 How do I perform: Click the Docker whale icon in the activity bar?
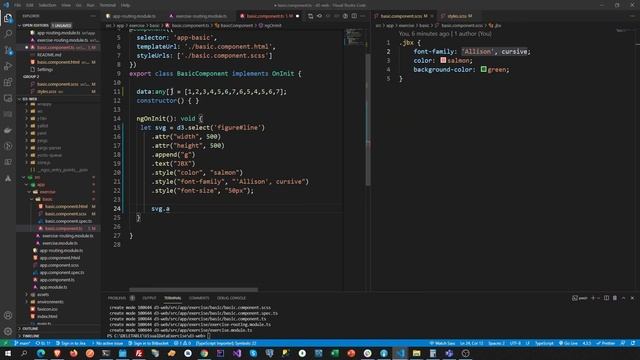[8, 131]
